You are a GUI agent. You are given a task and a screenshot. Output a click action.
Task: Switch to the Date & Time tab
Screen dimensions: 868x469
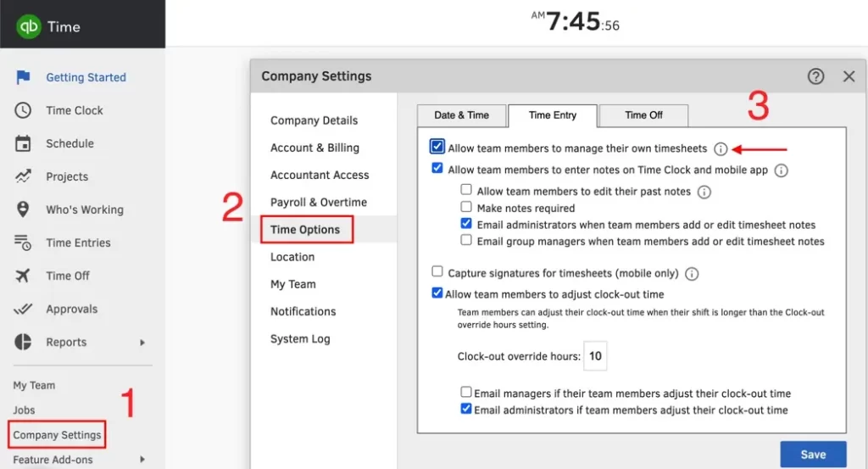462,115
